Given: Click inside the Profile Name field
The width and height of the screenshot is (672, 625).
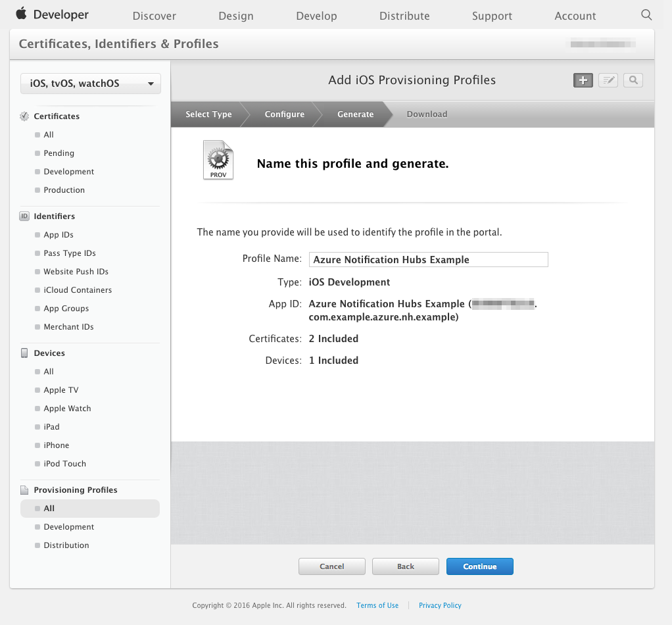Looking at the screenshot, I should click(427, 259).
